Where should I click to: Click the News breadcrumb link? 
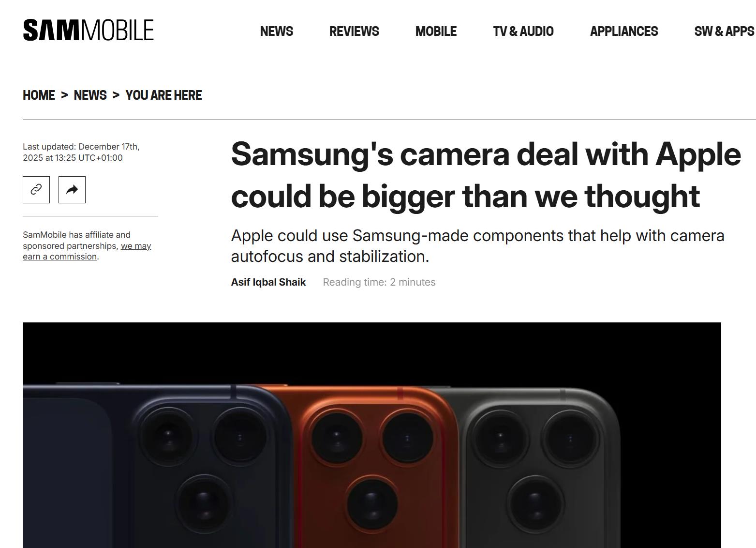point(90,95)
